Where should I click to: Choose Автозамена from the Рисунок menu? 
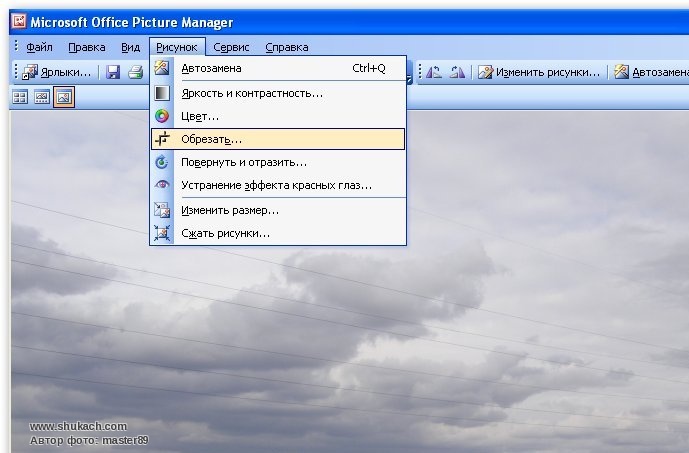point(278,68)
